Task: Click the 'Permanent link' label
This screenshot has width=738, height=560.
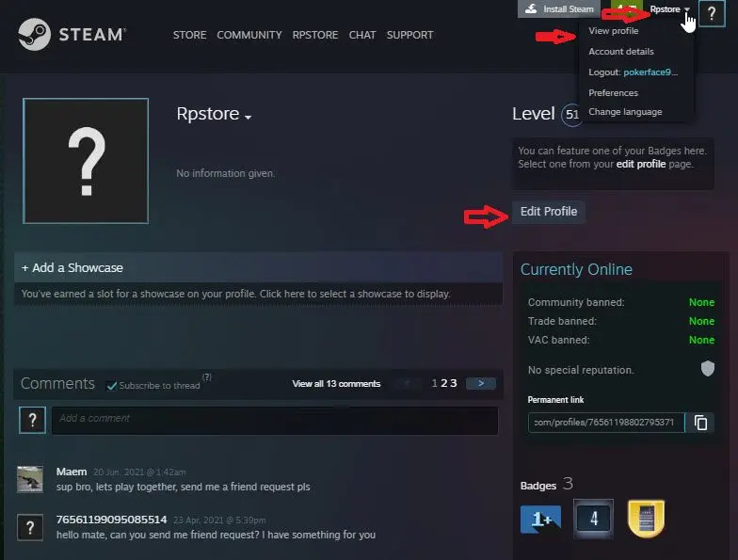Action: (555, 399)
